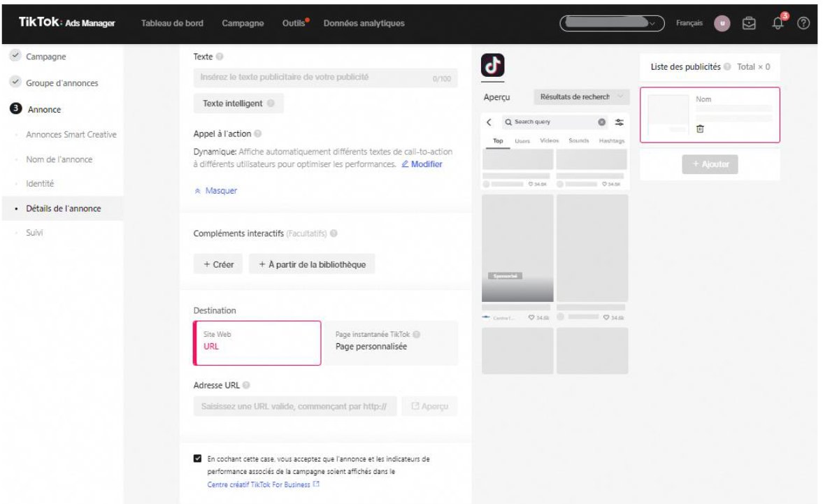The height and width of the screenshot is (504, 823).
Task: Click the Texte intelligent button
Action: pyautogui.click(x=238, y=103)
